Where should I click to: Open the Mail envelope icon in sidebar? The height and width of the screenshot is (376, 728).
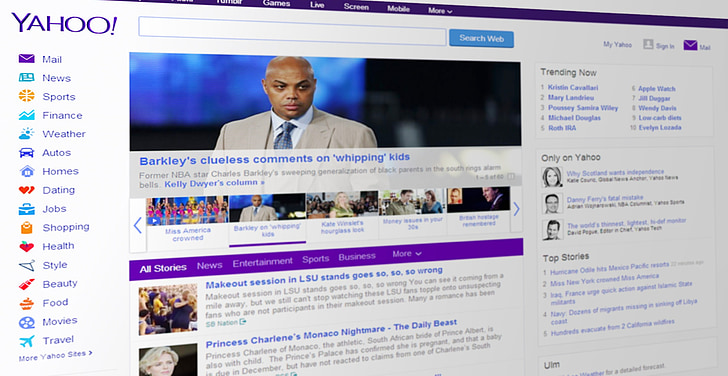26,58
